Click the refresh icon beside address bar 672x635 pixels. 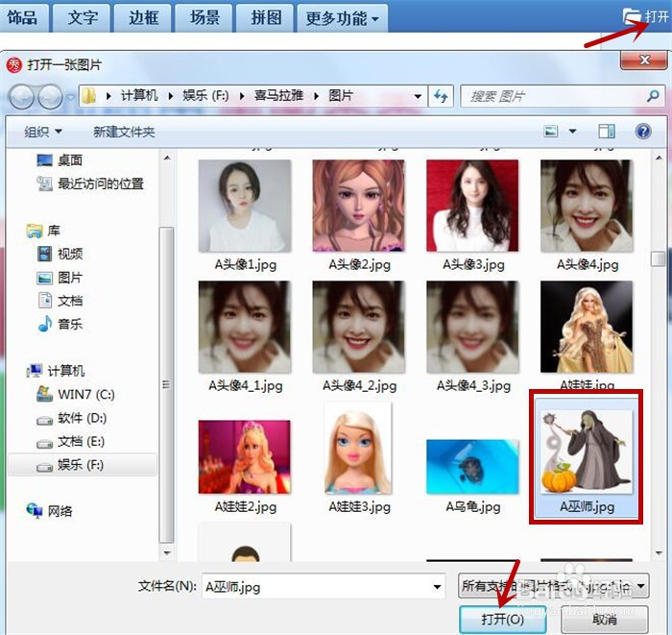[x=441, y=96]
